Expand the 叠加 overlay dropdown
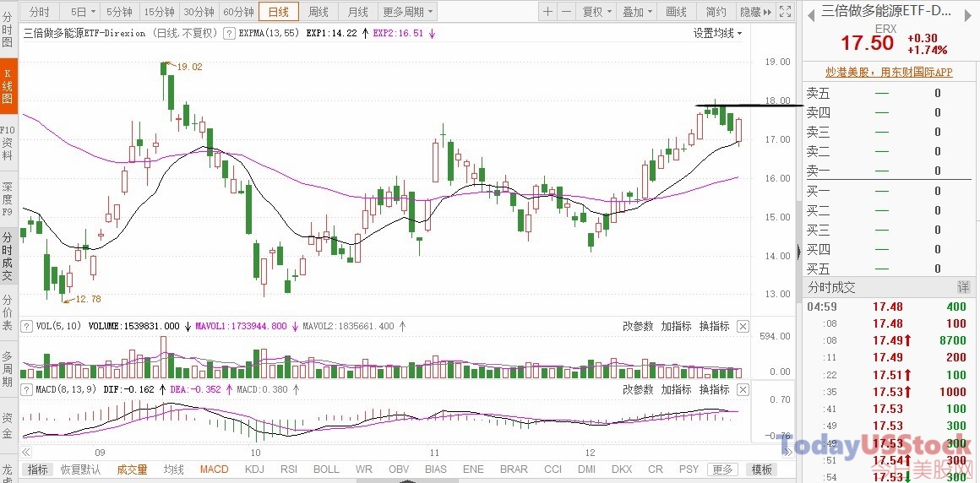 tap(637, 11)
